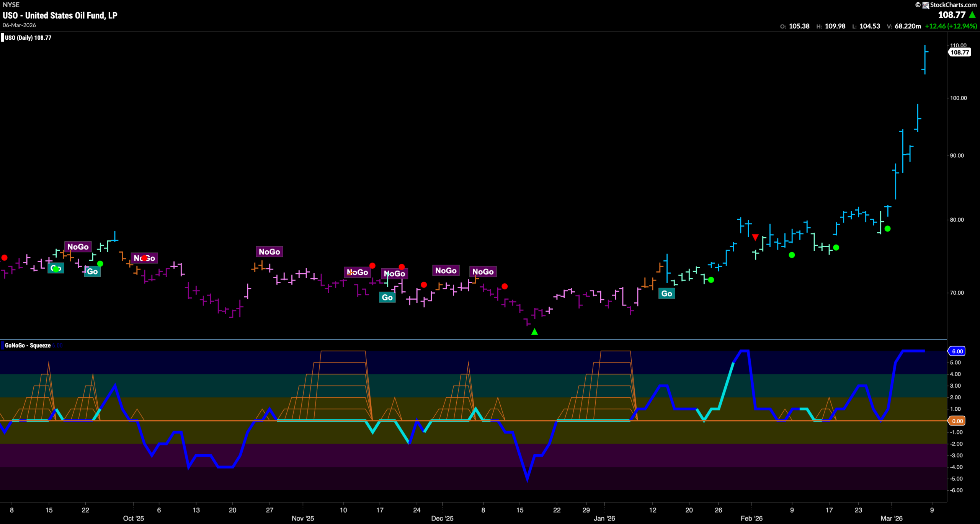The height and width of the screenshot is (524, 980).
Task: Click the volume value 68.220m
Action: 908,26
